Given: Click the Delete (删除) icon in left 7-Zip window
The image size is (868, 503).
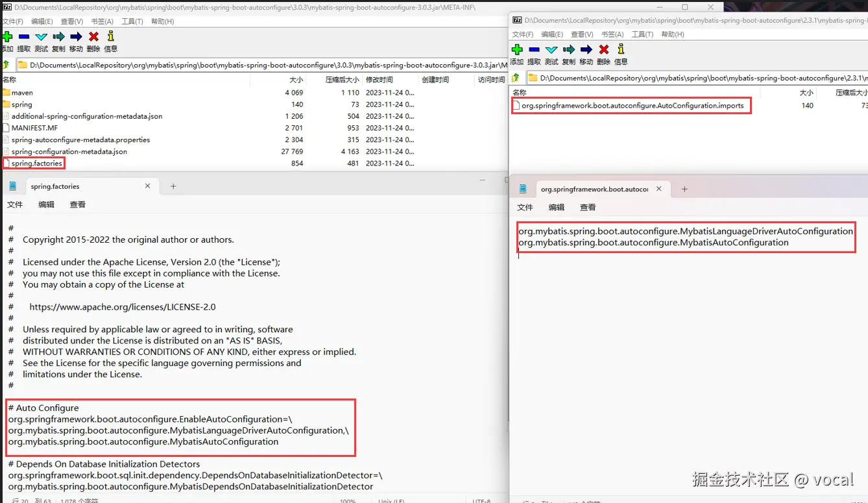Looking at the screenshot, I should coord(93,36).
